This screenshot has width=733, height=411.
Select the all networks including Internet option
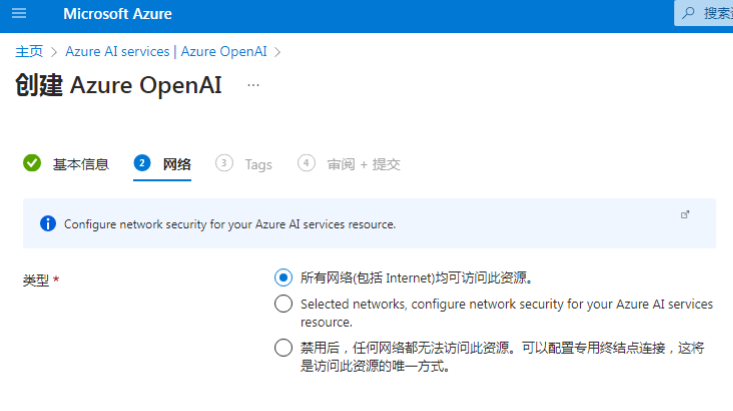[x=283, y=278]
